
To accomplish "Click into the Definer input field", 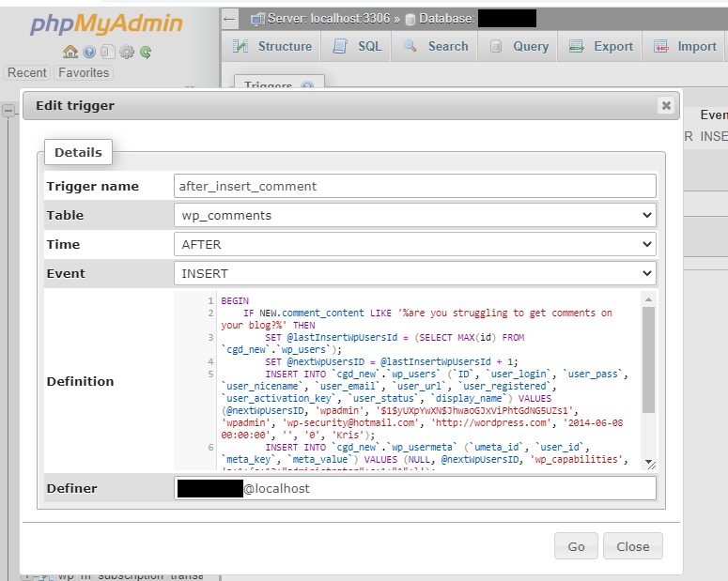I will click(x=415, y=489).
